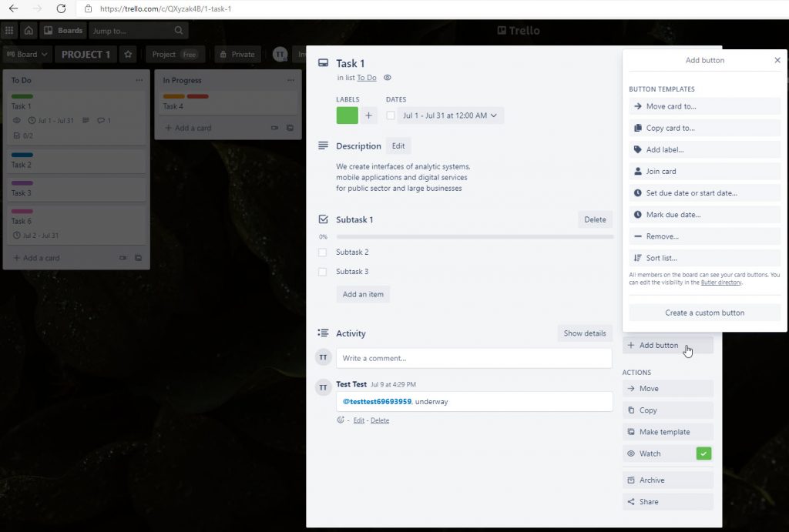Open the Board view dropdown
This screenshot has height=532, width=789.
27,55
